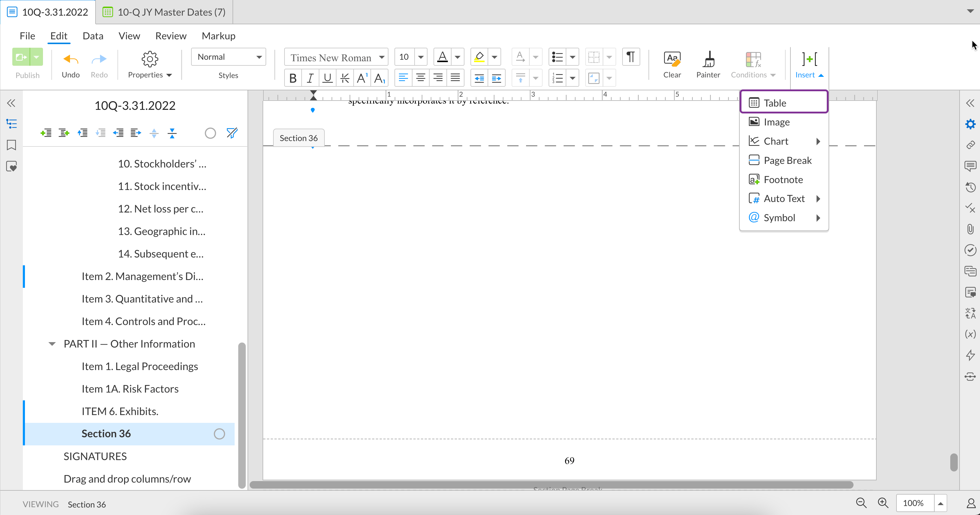Viewport: 980px width, 515px height.
Task: Click the Bold formatting button
Action: tap(293, 78)
